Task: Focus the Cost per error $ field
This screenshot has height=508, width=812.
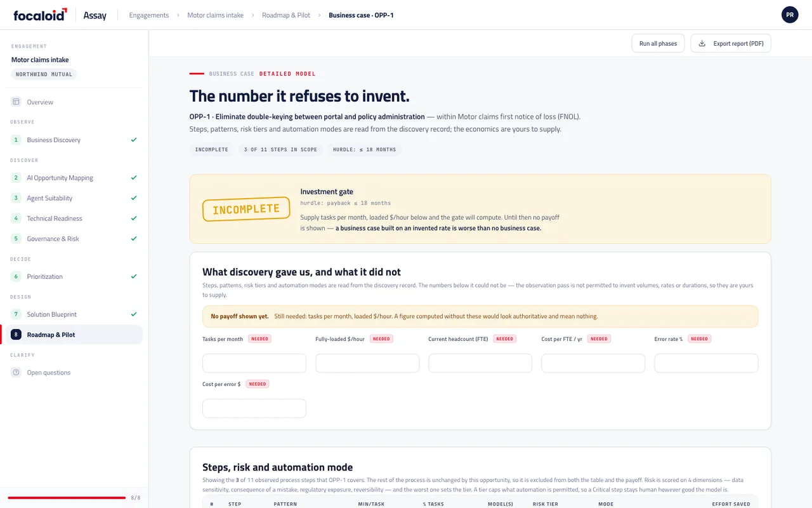Action: [x=254, y=408]
